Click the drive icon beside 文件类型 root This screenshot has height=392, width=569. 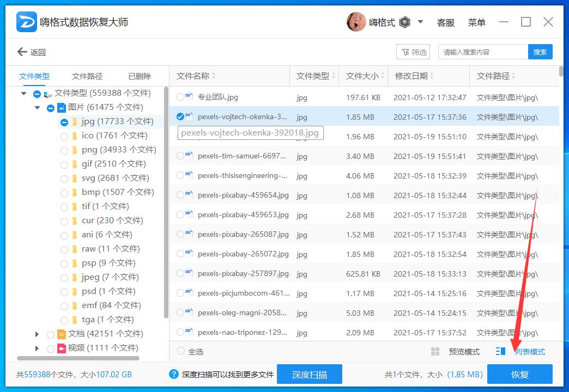[x=47, y=94]
